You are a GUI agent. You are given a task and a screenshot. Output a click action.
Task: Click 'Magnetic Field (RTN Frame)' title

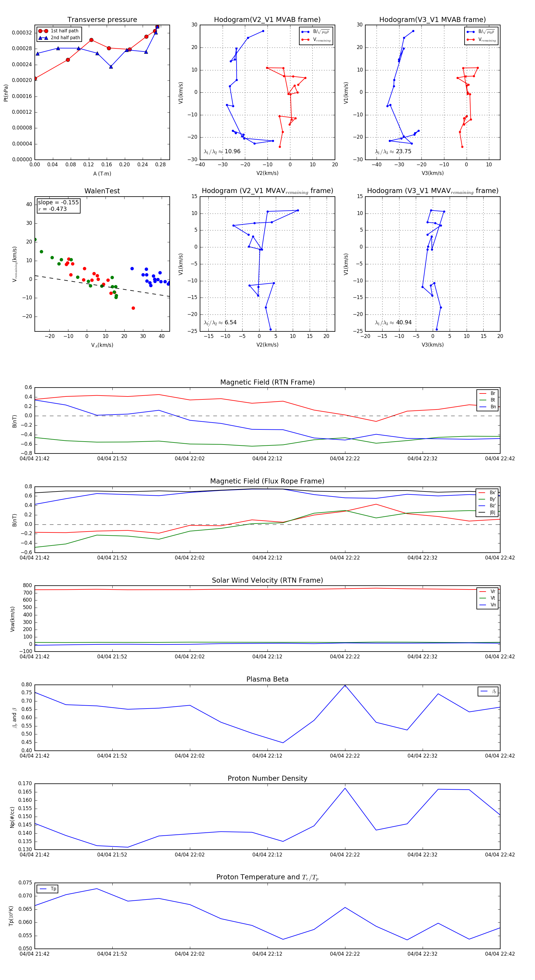click(x=267, y=382)
